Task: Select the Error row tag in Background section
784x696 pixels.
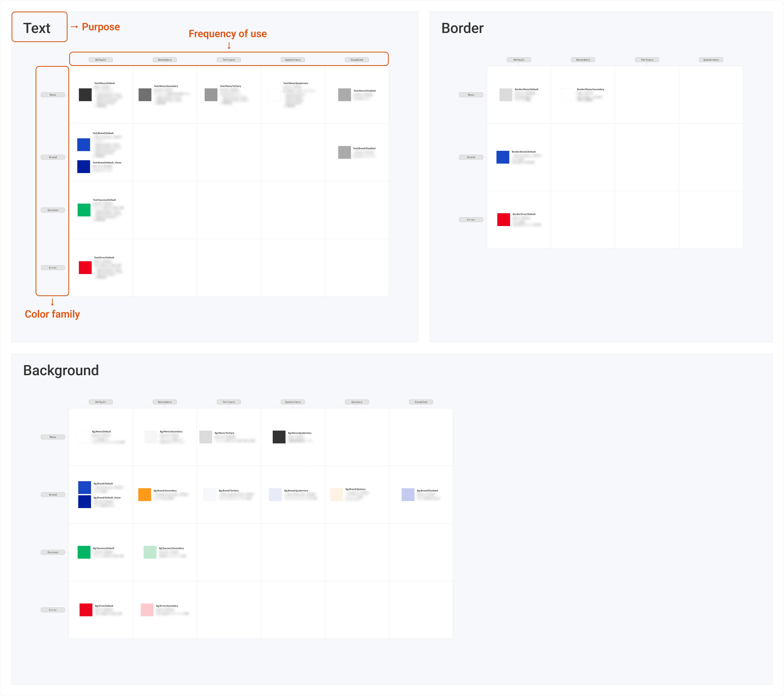Action: pyautogui.click(x=53, y=610)
